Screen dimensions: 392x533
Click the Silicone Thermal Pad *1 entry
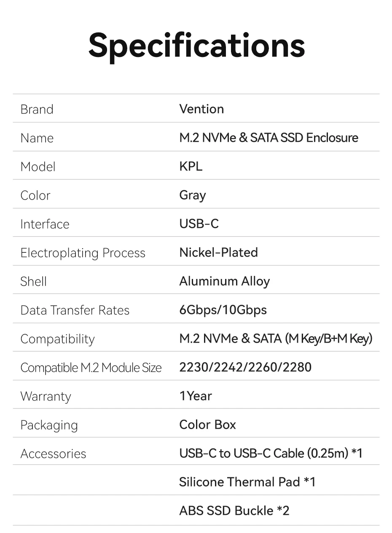click(x=247, y=482)
